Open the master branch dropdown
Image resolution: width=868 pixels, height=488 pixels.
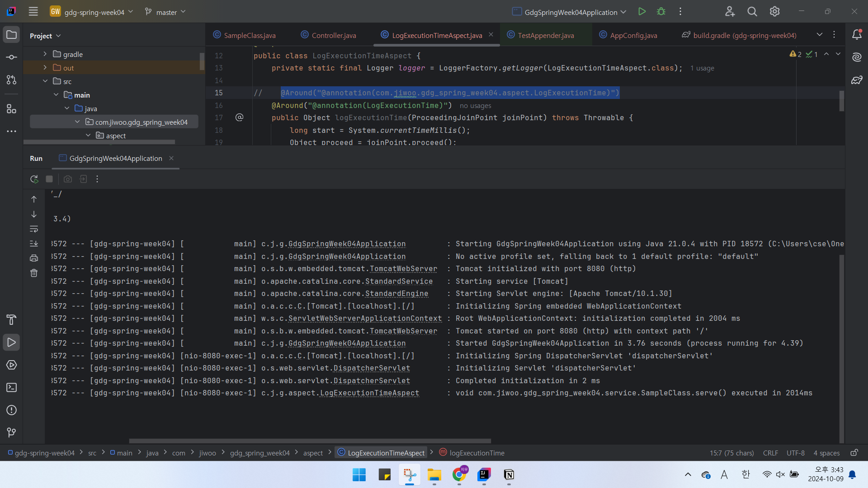point(165,12)
